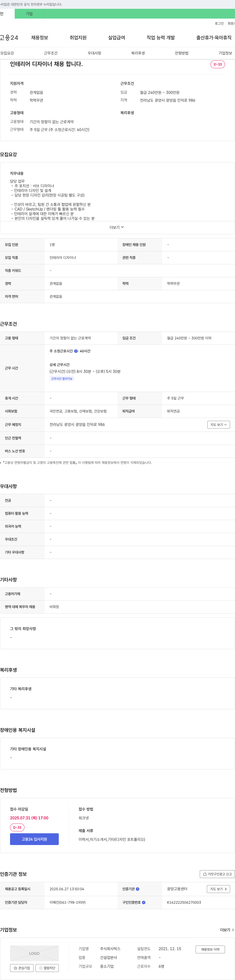Open the 직업 능력 개발 menu

coord(161,38)
